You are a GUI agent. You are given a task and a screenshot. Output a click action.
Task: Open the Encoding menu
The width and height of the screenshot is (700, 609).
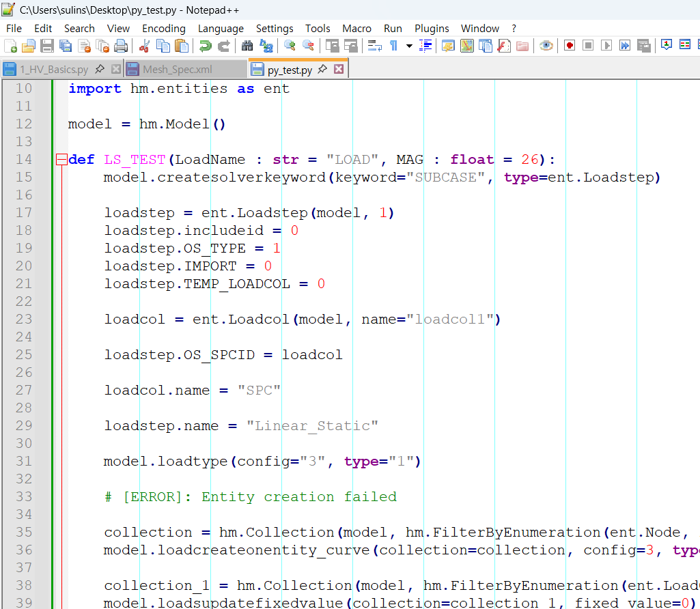point(164,29)
